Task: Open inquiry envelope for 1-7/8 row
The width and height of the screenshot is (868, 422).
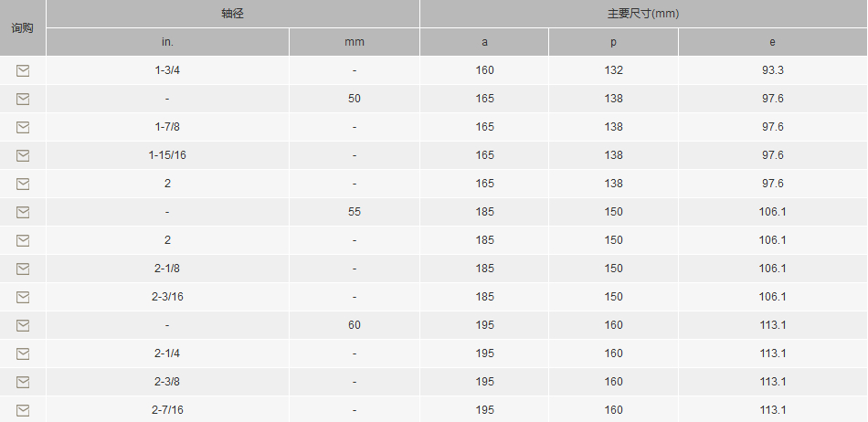Action: pos(23,127)
